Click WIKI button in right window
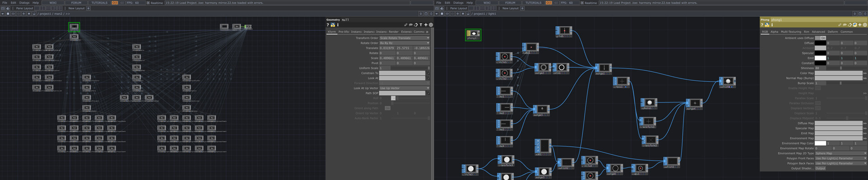 (x=487, y=3)
